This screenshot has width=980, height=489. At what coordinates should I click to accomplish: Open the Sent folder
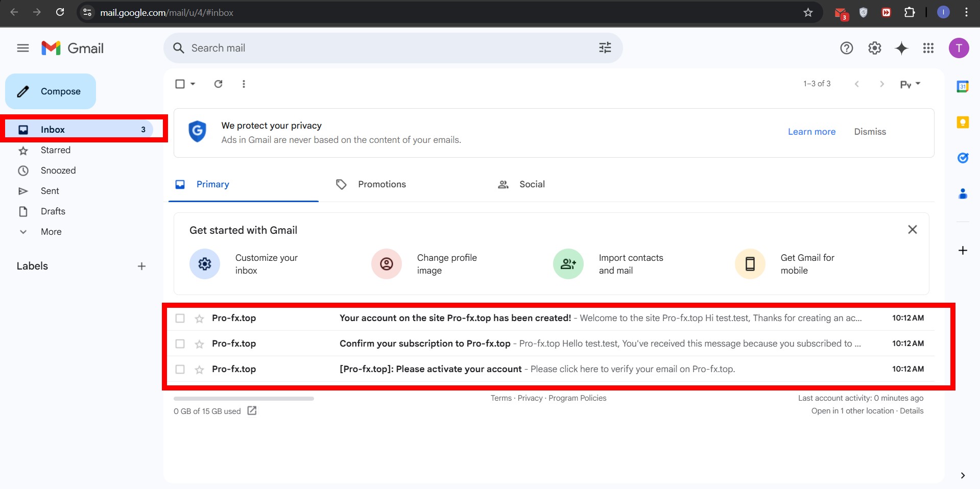50,191
